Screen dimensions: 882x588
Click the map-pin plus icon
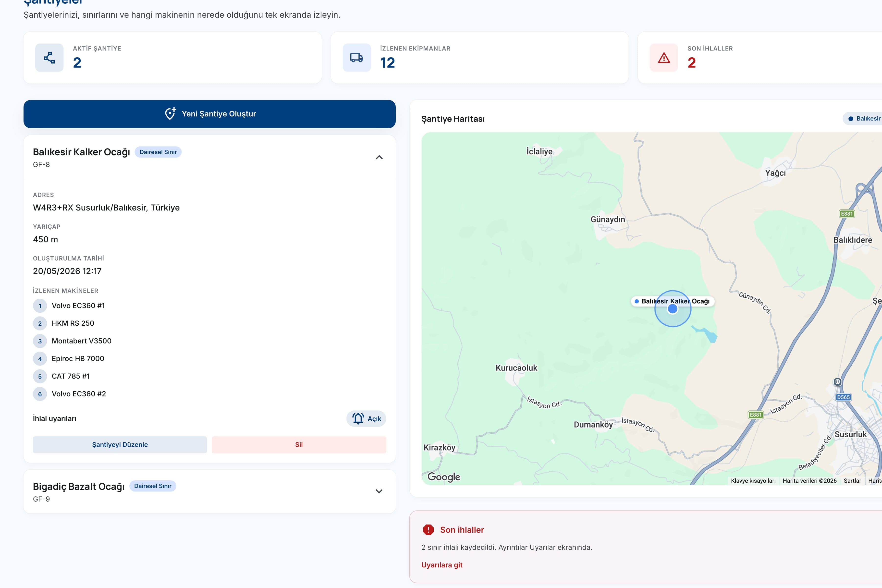tap(170, 114)
